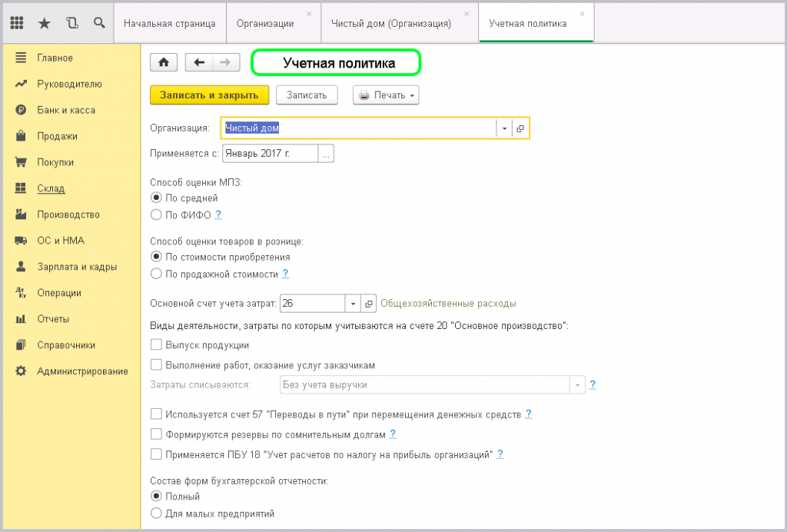
Task: Enable резервы по сомнительным долгам checkbox
Action: coord(156,434)
